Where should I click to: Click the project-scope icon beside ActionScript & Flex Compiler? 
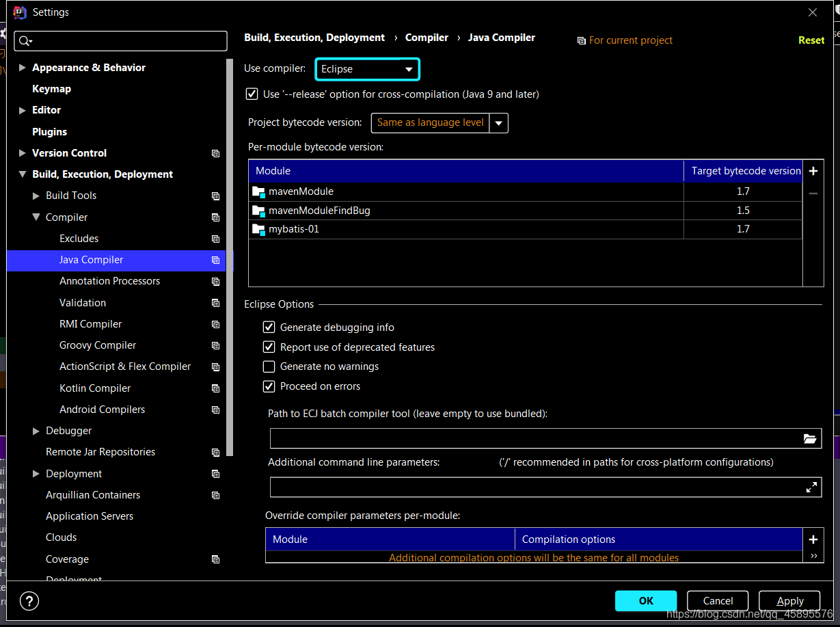click(216, 366)
